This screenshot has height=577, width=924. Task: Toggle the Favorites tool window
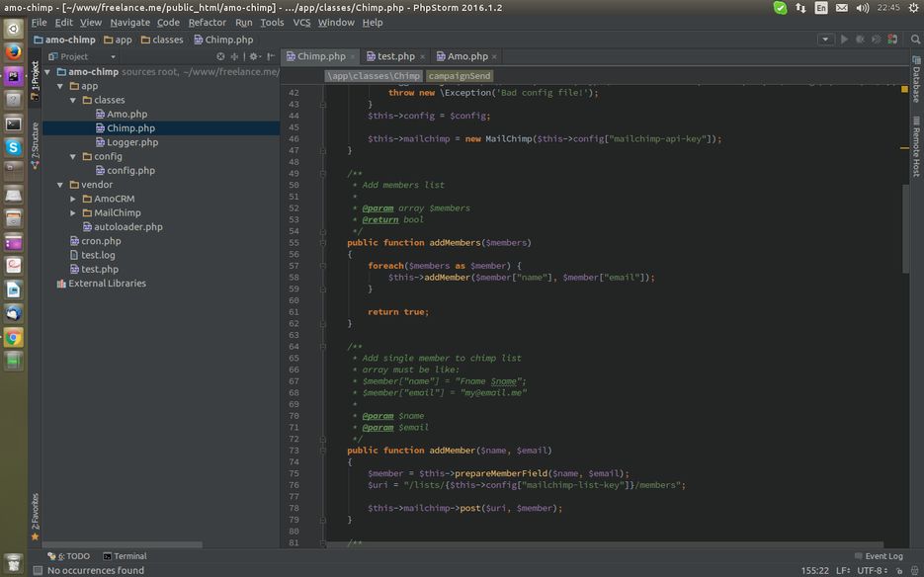[35, 517]
